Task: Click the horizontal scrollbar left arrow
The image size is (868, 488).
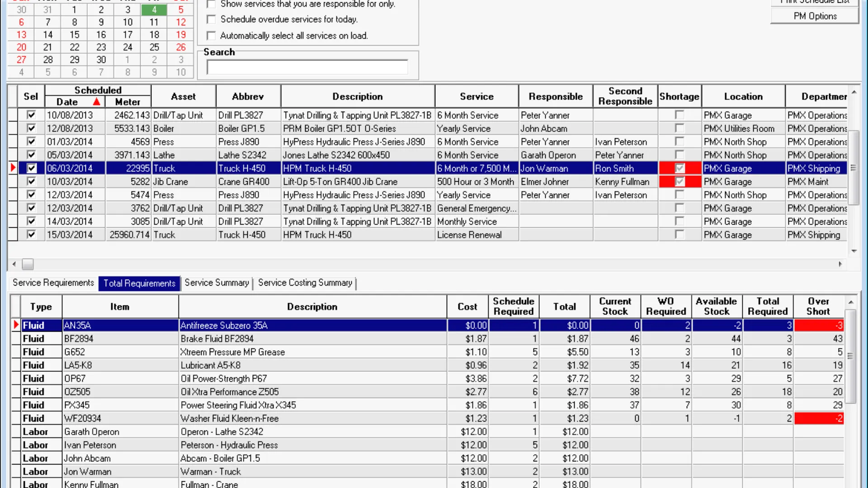Action: click(x=14, y=264)
